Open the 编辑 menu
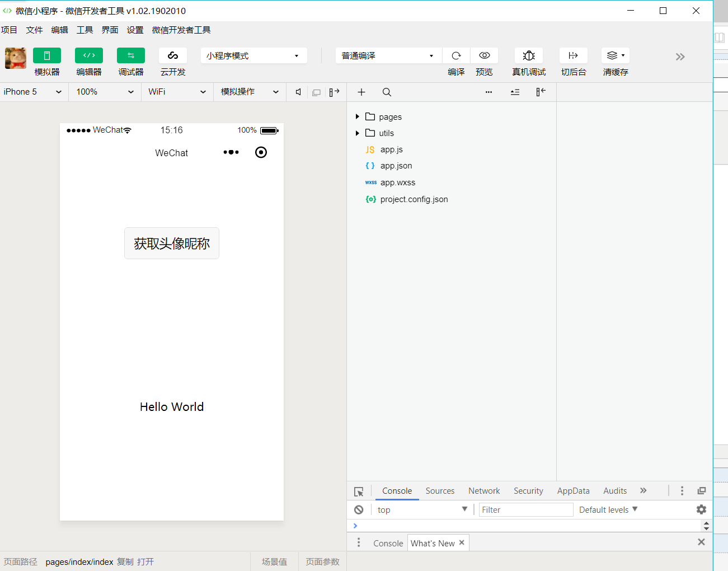The height and width of the screenshot is (571, 728). coord(59,30)
